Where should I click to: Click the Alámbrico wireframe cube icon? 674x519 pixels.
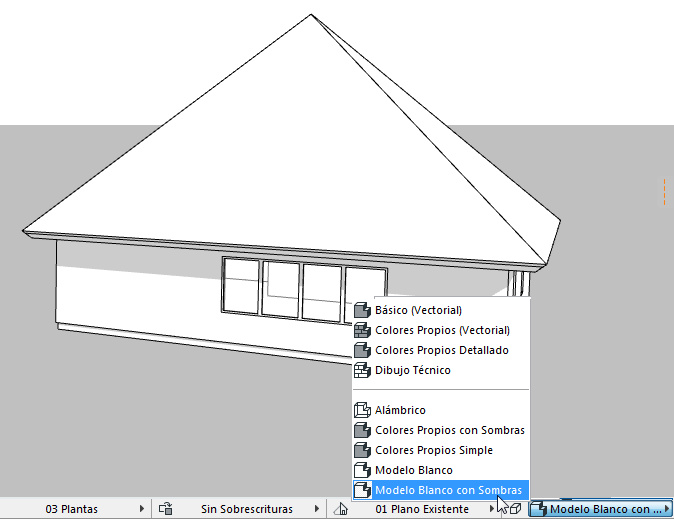coord(362,410)
